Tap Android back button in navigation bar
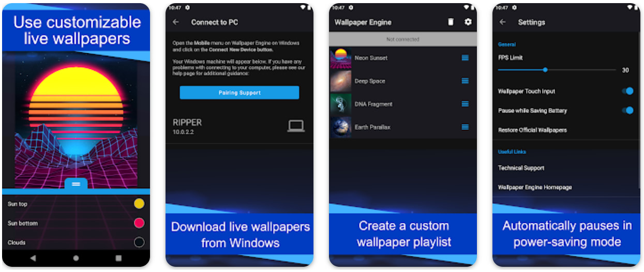 coord(33,258)
